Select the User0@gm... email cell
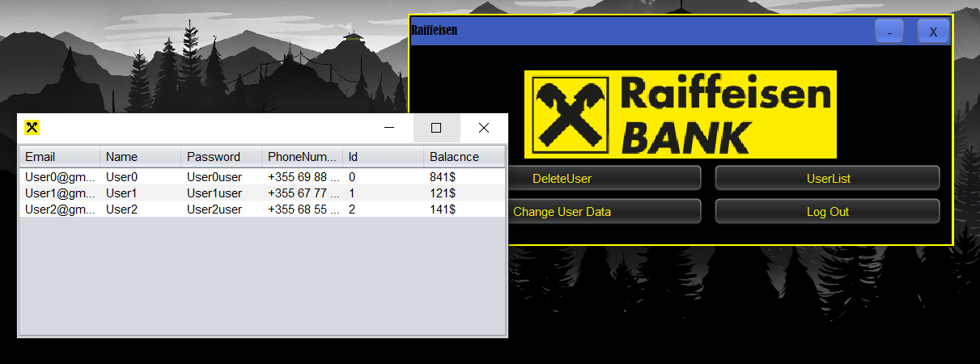This screenshot has width=980, height=364. coord(60,176)
